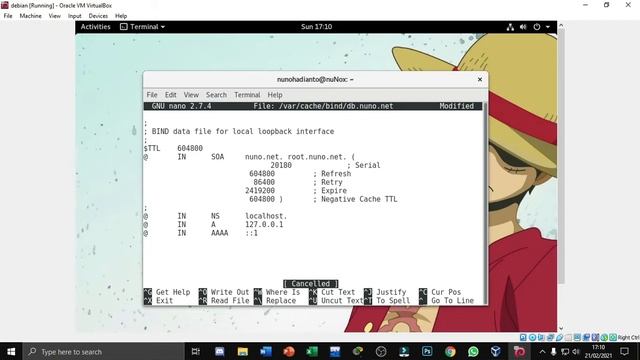Expand the GNOME system menu arrow
Viewport: 640px width, 360px height.
coord(548,27)
